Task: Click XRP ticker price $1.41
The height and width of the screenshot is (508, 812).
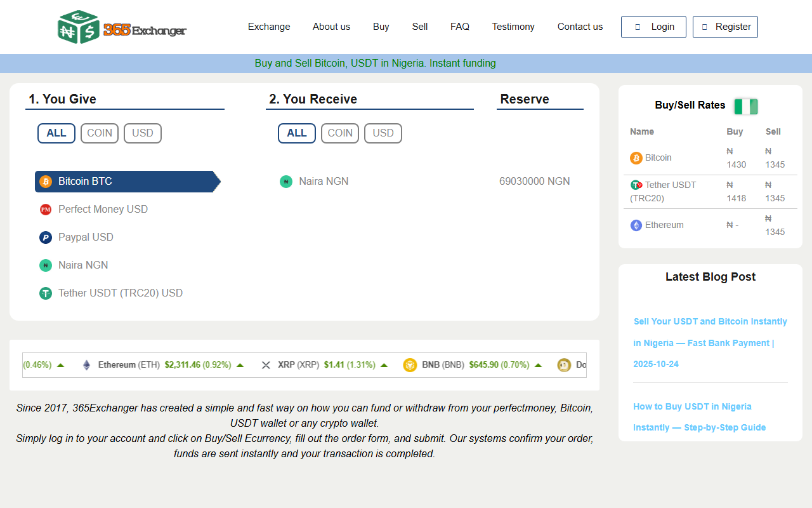Action: [334, 365]
